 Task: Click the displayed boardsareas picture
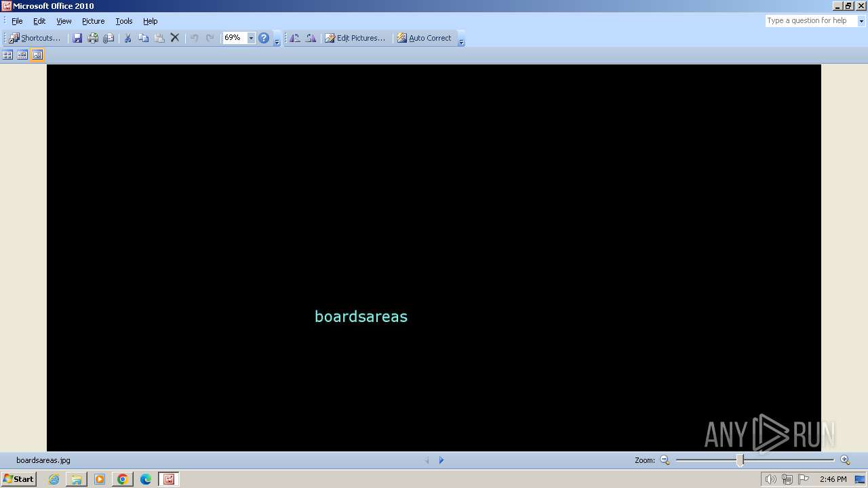click(434, 258)
